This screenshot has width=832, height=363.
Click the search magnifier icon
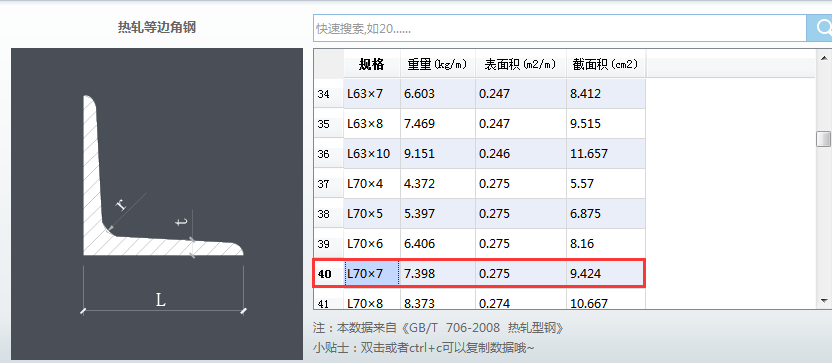pyautogui.click(x=820, y=28)
